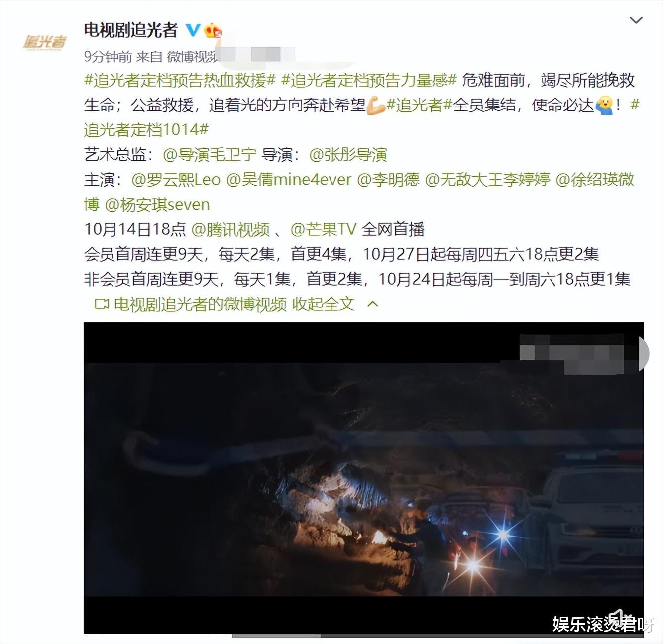Click the 追光者 account avatar logo
The height and width of the screenshot is (644, 663).
coord(45,42)
